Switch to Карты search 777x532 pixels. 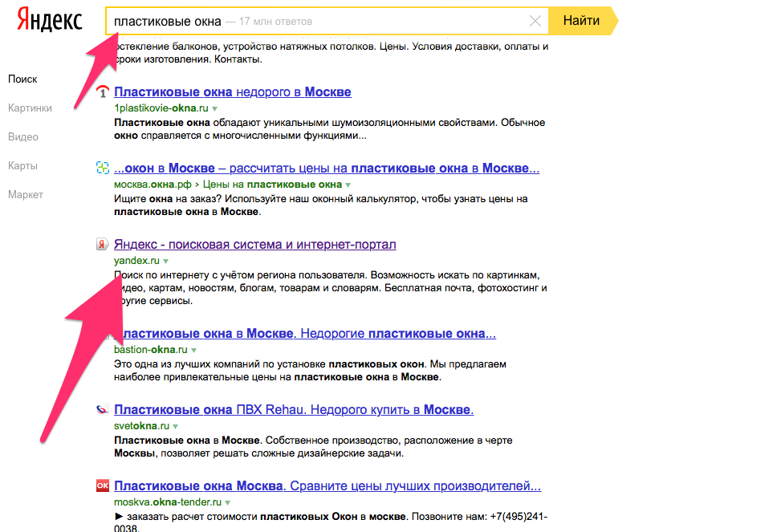[x=22, y=165]
